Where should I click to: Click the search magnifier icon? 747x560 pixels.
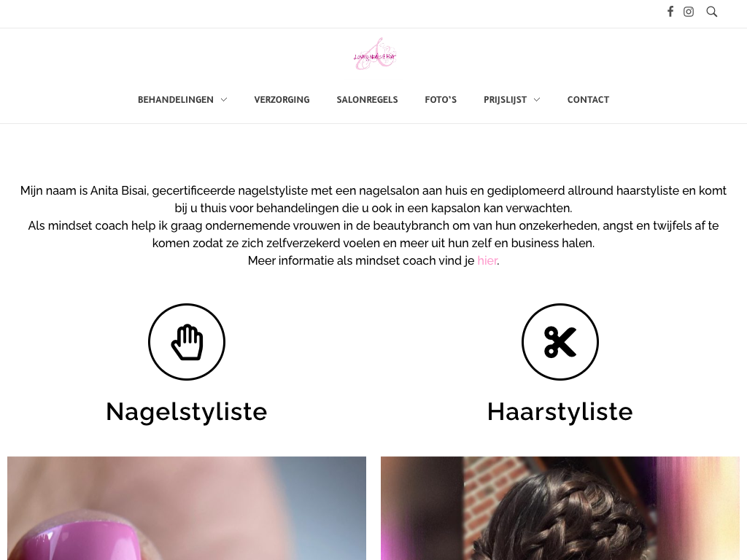click(712, 12)
